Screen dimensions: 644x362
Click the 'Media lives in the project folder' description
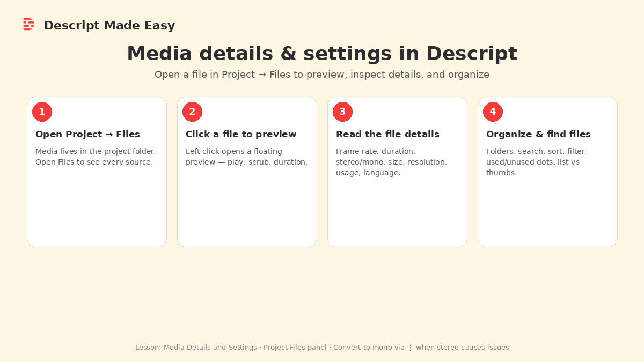[x=96, y=157]
